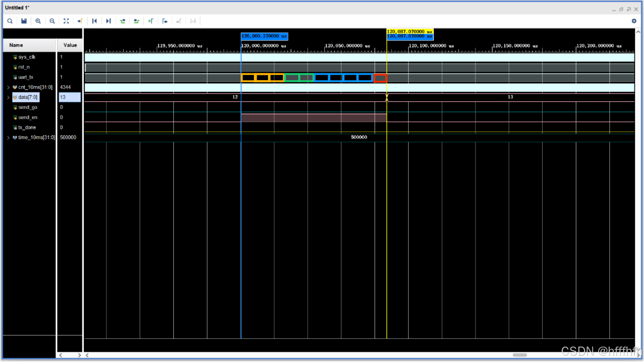Image resolution: width=644 pixels, height=362 pixels.
Task: Click the Zoom Fit icon
Action: (66, 21)
